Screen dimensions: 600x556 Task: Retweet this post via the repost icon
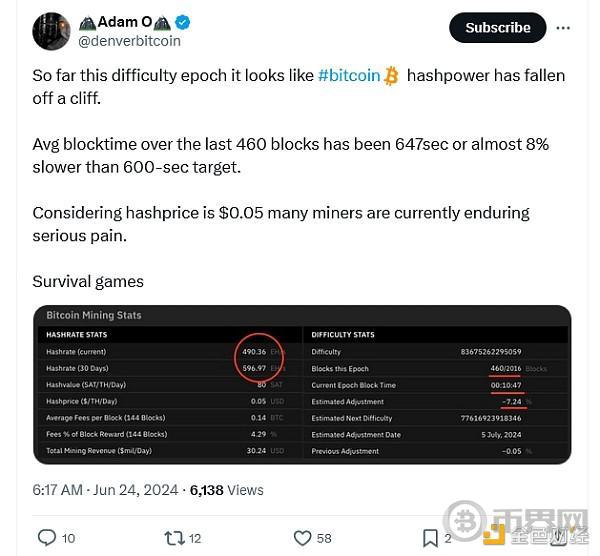(x=173, y=537)
